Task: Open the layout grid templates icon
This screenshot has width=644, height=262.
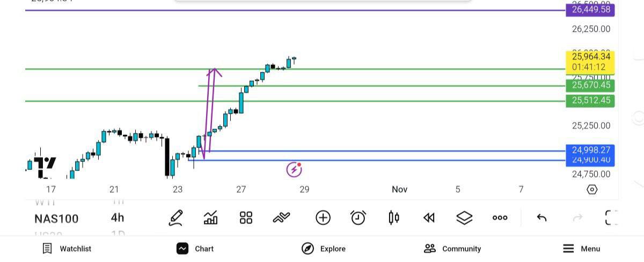Action: (246, 218)
